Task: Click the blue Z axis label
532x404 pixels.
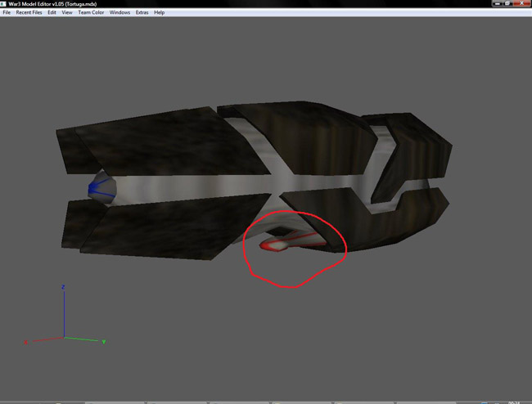Action: pos(63,287)
